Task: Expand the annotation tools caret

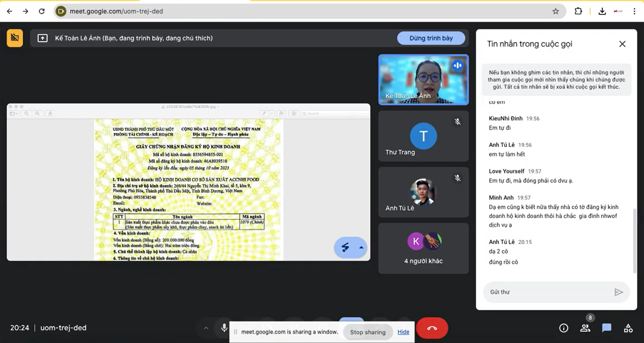Action: 361,248
